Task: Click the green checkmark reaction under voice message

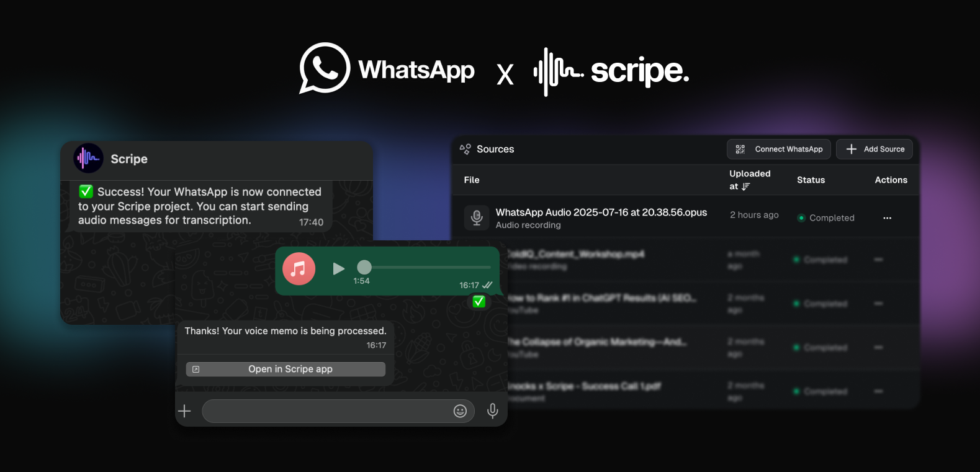Action: click(479, 302)
